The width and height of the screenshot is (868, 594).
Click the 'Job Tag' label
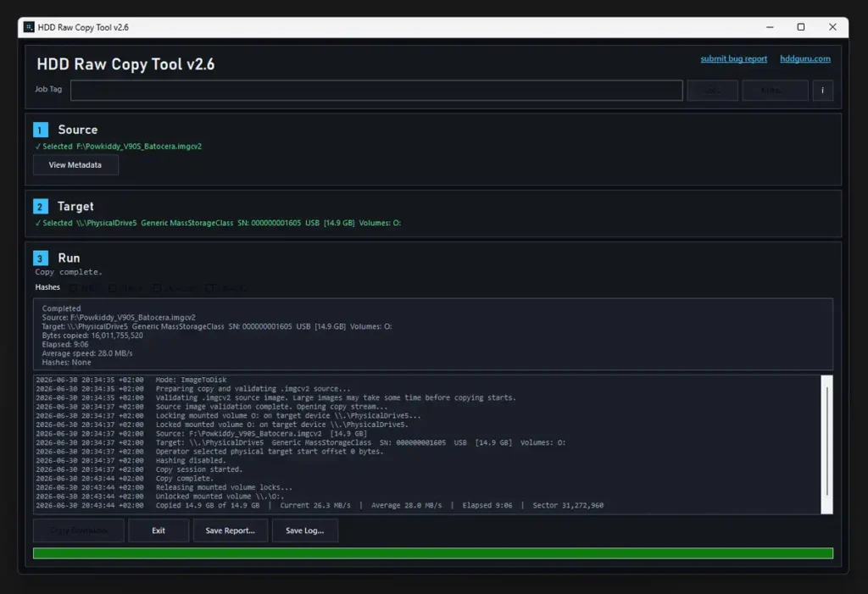(48, 89)
